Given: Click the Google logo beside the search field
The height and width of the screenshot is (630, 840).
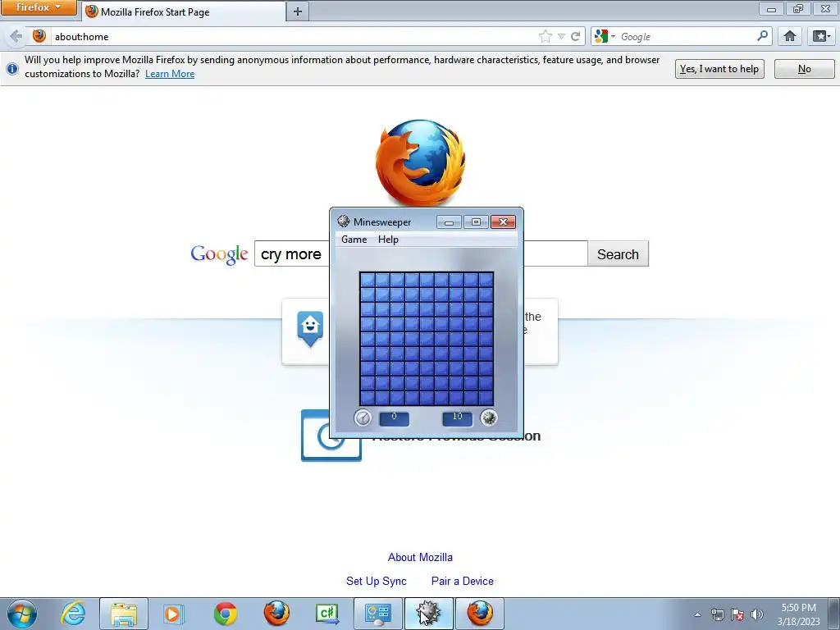Looking at the screenshot, I should pyautogui.click(x=219, y=254).
